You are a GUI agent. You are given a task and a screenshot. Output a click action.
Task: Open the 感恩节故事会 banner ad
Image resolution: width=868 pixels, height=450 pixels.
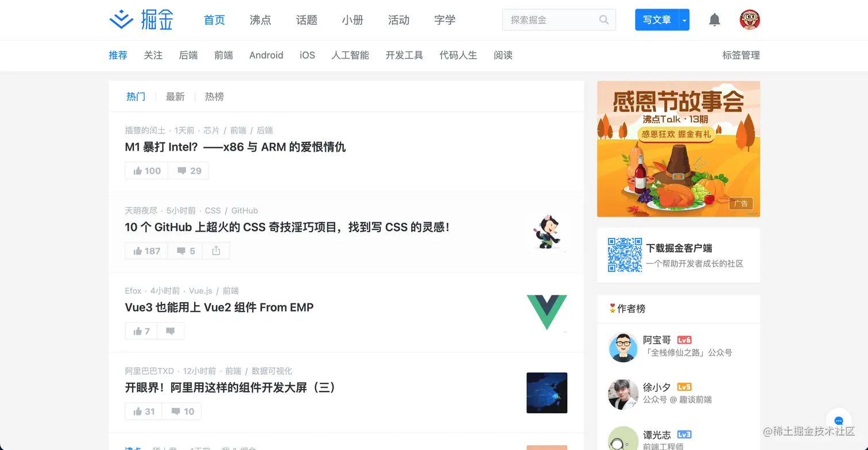pos(679,149)
